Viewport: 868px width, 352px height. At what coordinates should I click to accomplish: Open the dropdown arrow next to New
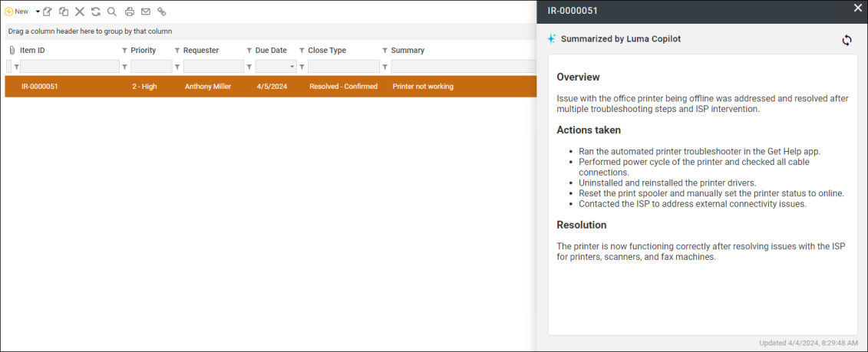pyautogui.click(x=38, y=12)
